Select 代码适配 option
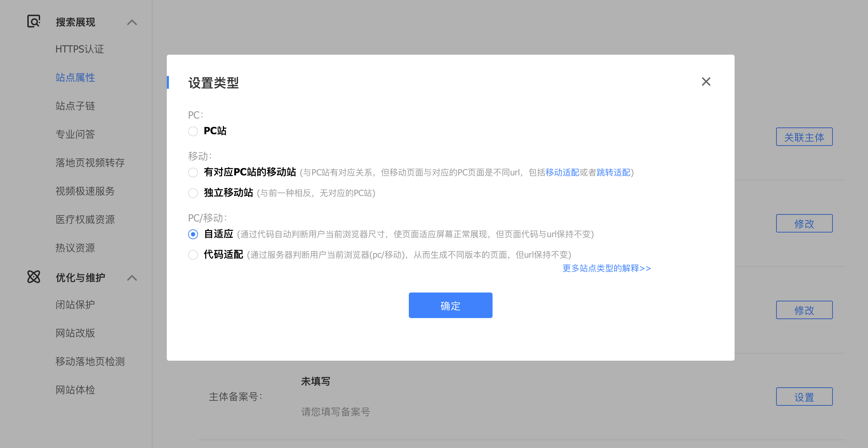 pos(193,255)
